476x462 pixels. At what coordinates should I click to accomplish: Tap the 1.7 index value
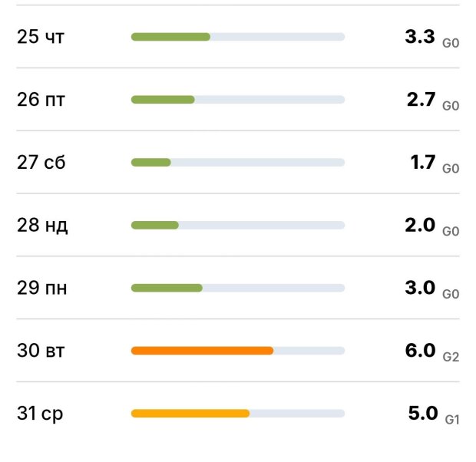click(423, 162)
